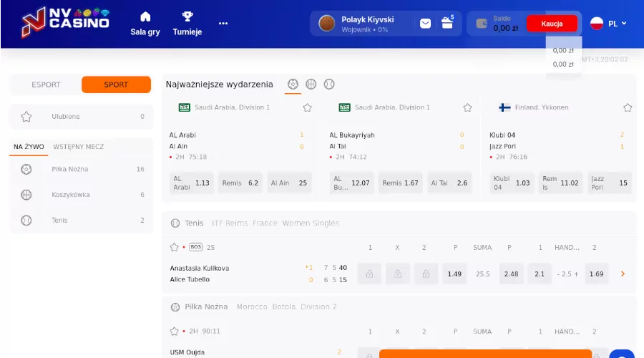
Task: Expand the three-dots more menu
Action: [223, 23]
